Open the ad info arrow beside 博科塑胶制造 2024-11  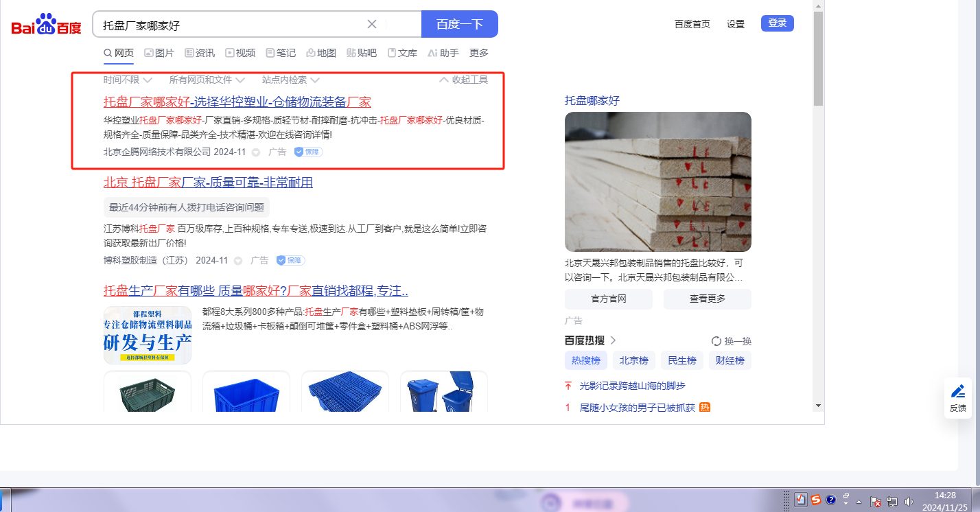click(x=238, y=261)
